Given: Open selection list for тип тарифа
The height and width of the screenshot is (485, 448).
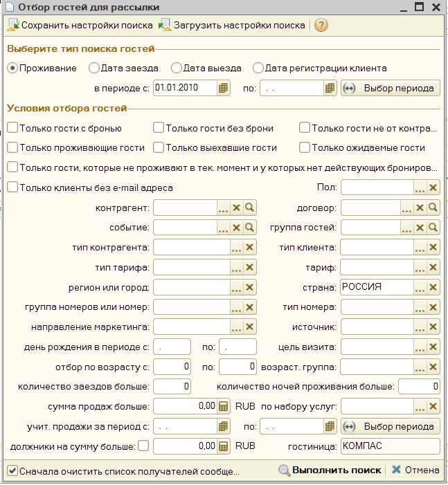Looking at the screenshot, I should pyautogui.click(x=236, y=267).
